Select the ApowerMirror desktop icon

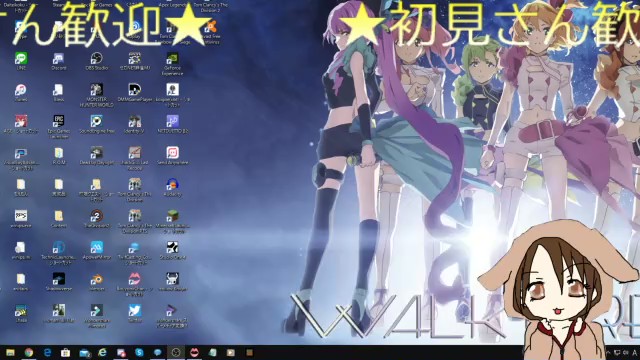96,250
